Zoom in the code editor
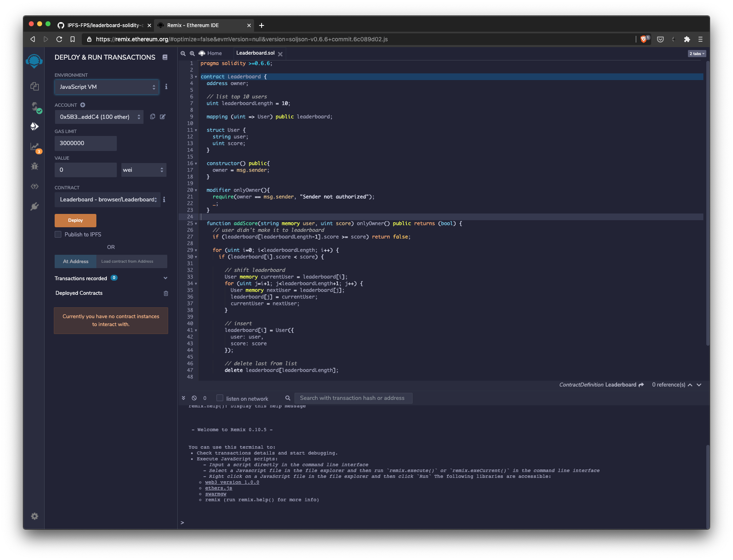This screenshot has width=733, height=560. click(x=192, y=53)
